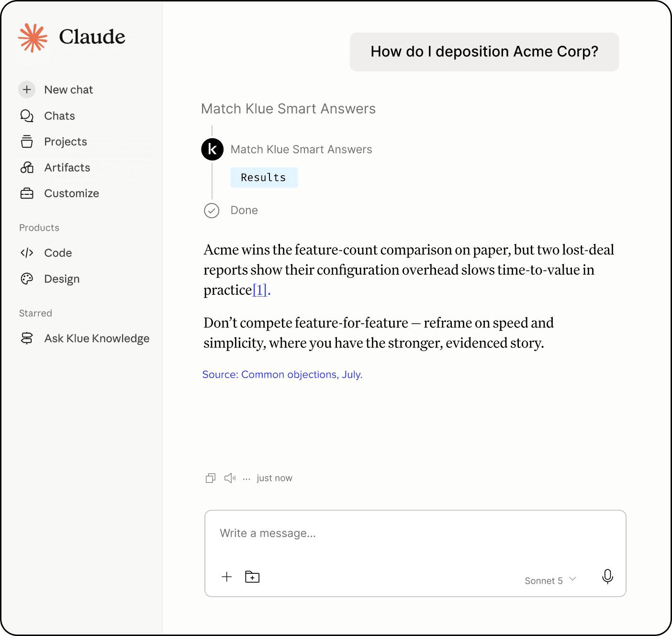The height and width of the screenshot is (636, 672).
Task: Click the black Klue K avatar
Action: point(212,149)
